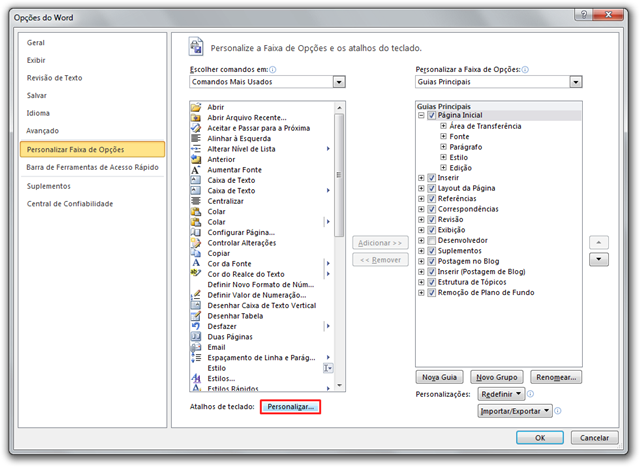Viewport: 640px width, 467px height.
Task: Click the info icon next to Redefinir
Action: 530,394
